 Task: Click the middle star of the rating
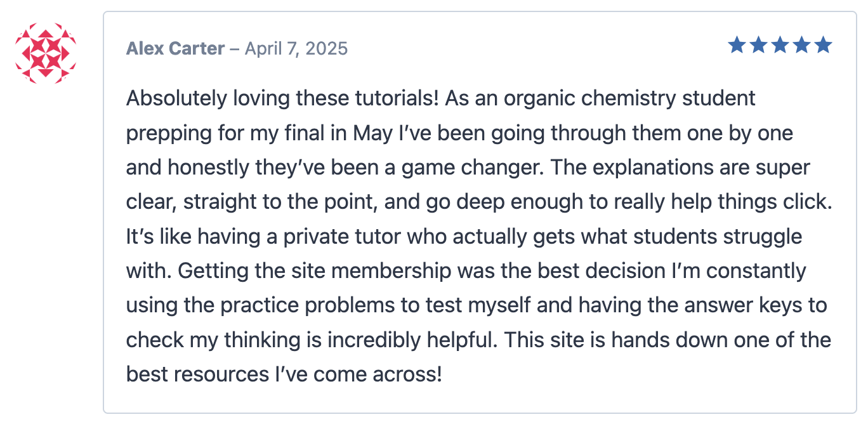pyautogui.click(x=780, y=45)
